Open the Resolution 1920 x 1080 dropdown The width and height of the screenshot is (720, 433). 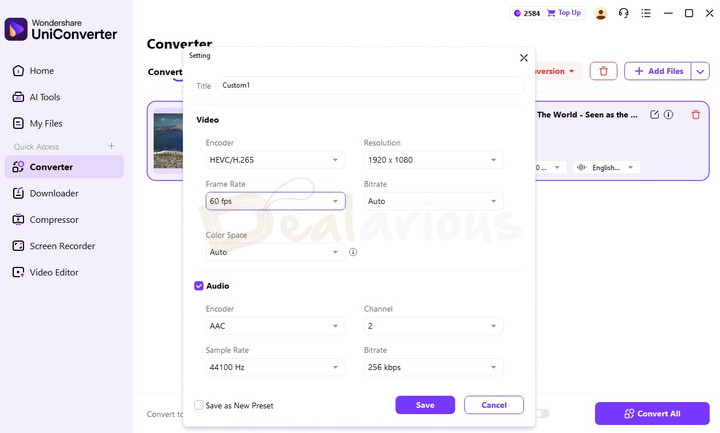click(x=433, y=160)
